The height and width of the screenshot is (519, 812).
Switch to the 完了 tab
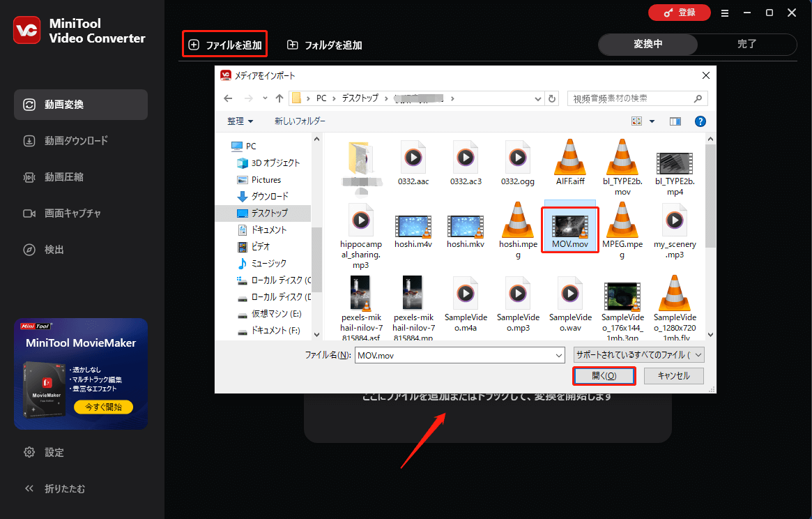click(x=746, y=44)
